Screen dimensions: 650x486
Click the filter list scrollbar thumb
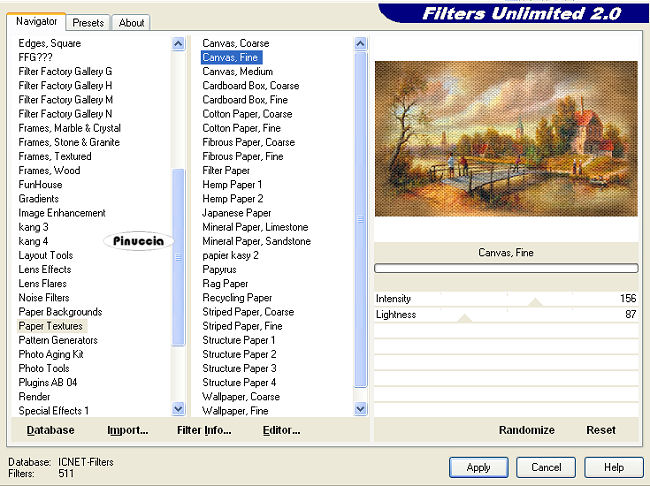point(361,220)
